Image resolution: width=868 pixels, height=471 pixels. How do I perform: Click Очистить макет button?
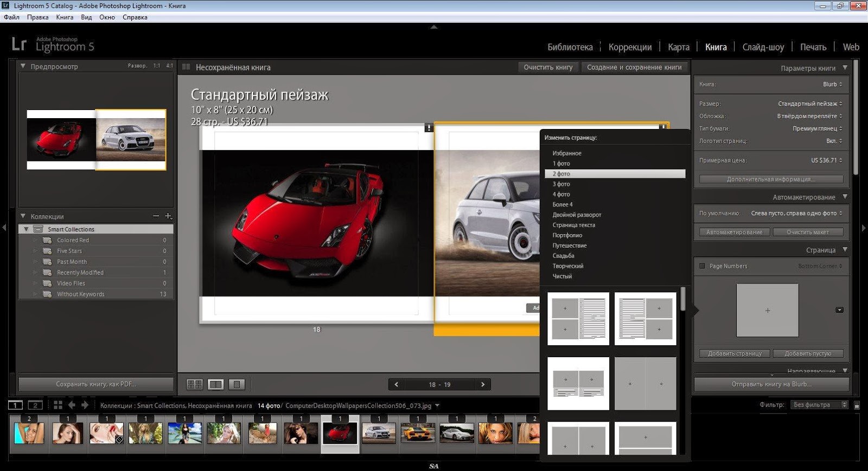pos(808,232)
